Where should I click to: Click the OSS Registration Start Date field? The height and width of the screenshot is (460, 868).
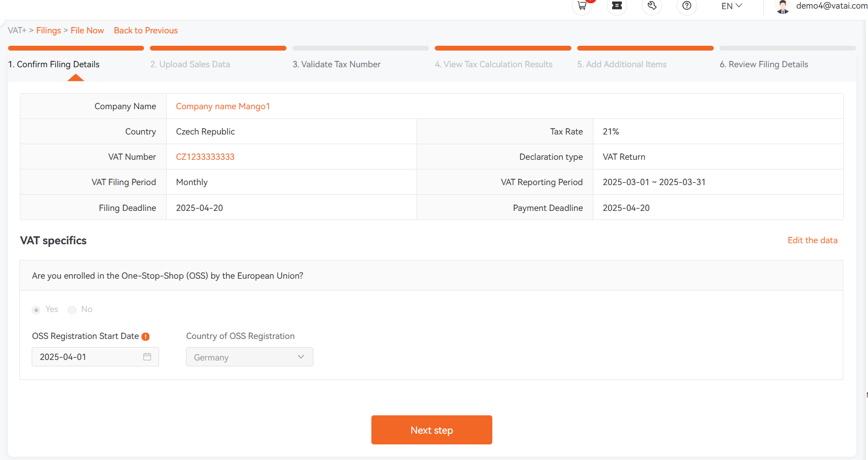[x=95, y=357]
